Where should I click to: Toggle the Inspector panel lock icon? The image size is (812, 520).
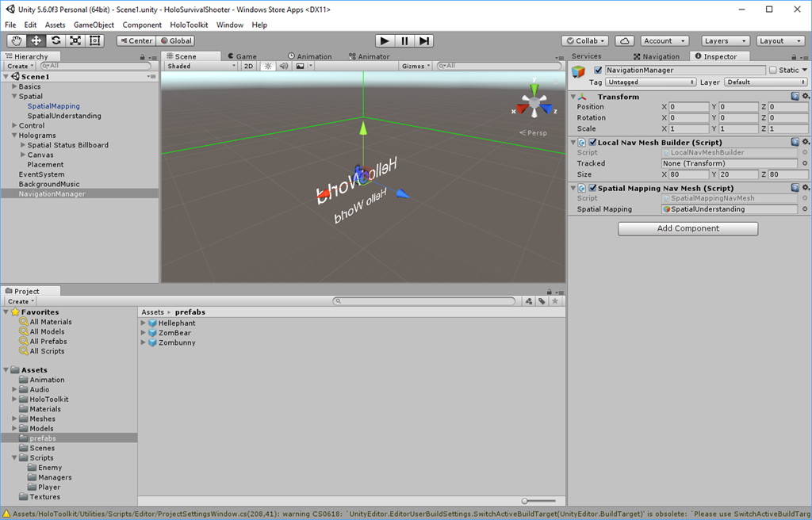pyautogui.click(x=794, y=57)
